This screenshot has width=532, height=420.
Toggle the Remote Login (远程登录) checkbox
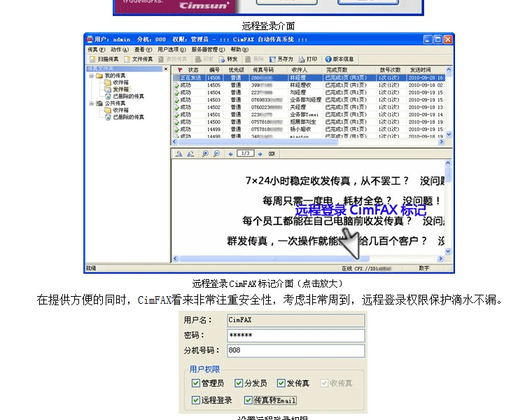(196, 400)
